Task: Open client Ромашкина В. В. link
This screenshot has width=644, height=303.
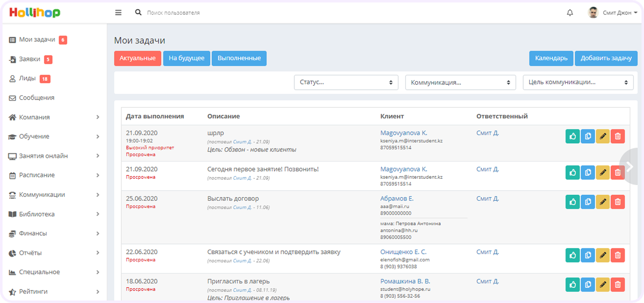Action: coord(405,281)
